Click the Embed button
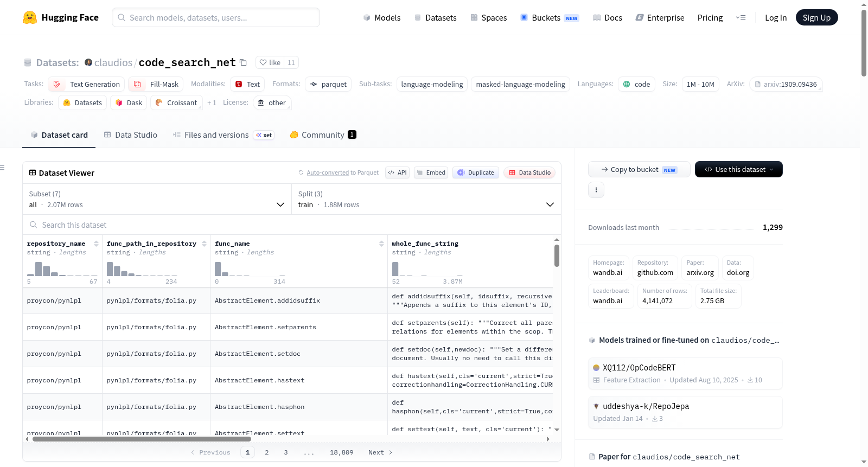The width and height of the screenshot is (868, 467). (431, 172)
